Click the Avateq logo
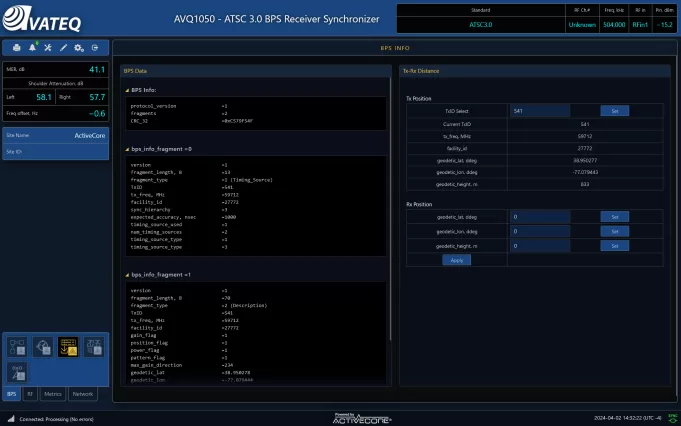Screen dimensions: 681x426 [x=42, y=19]
